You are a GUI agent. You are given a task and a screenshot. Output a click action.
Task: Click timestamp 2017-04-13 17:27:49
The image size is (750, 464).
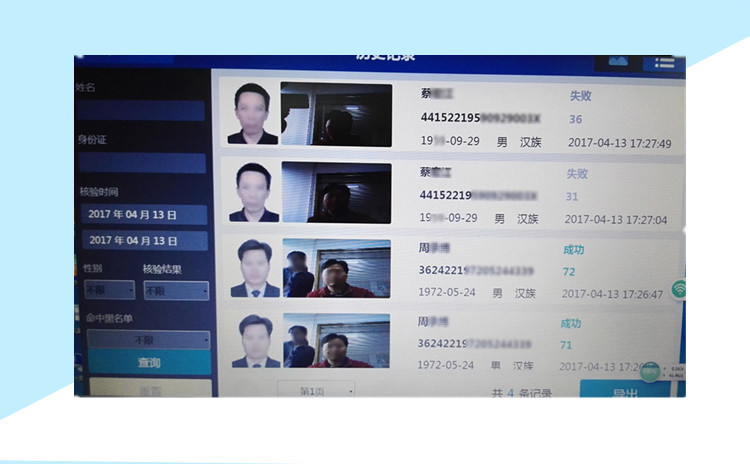(x=619, y=143)
